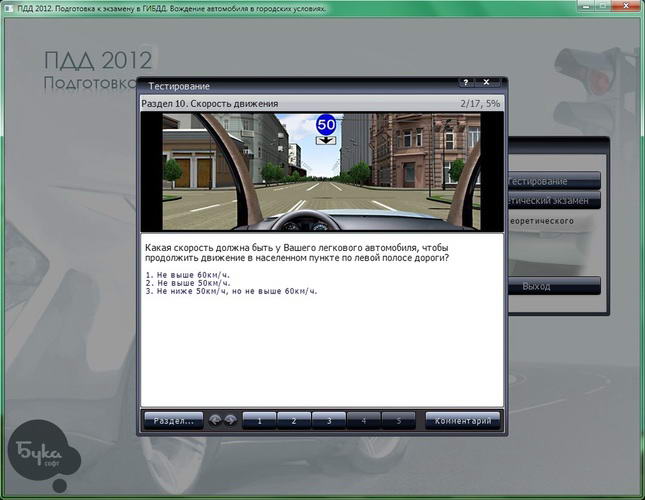Screen dimensions: 645x500
Task: Open help with the question mark icon
Action: [466, 82]
